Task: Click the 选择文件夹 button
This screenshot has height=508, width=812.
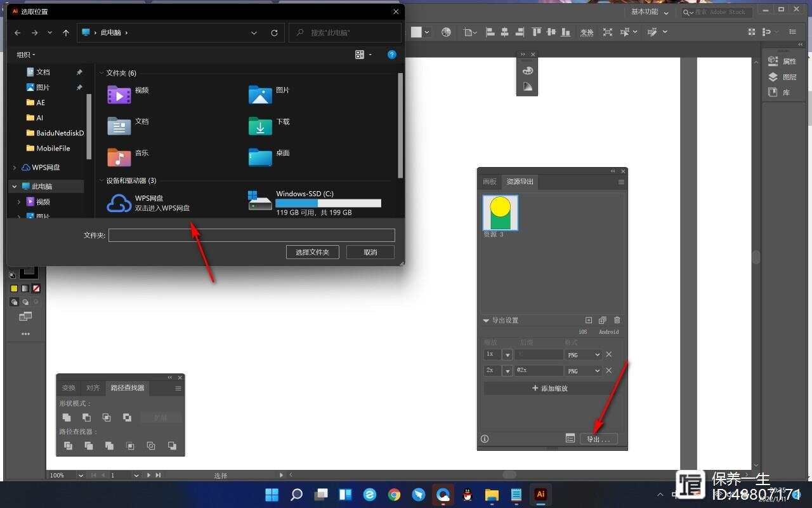Action: pyautogui.click(x=312, y=252)
